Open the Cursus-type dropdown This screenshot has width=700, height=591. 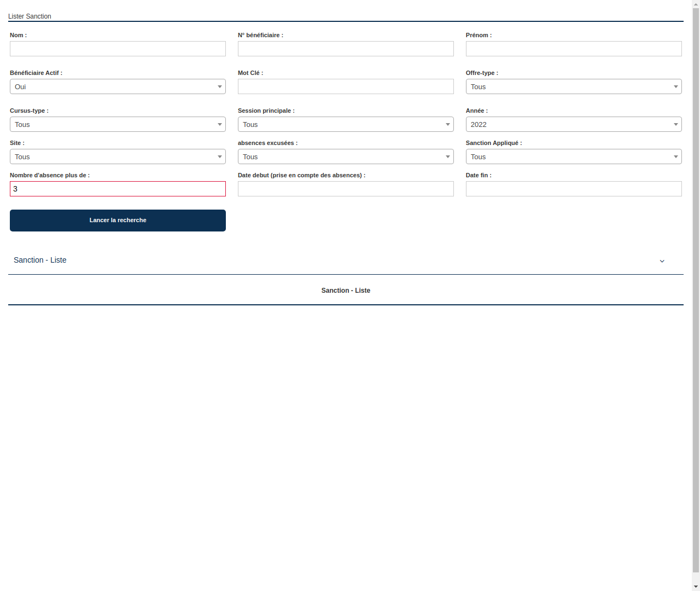point(118,124)
